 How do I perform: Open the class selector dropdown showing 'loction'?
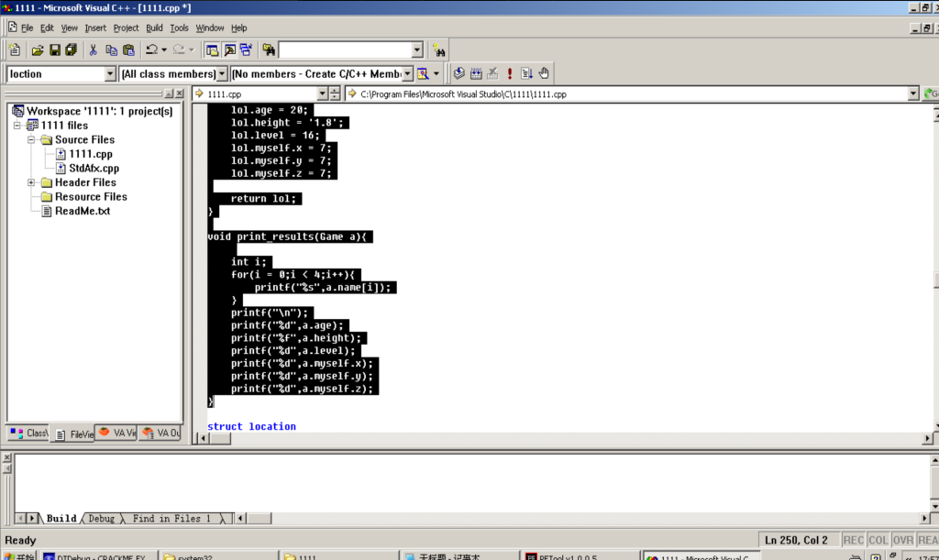pyautogui.click(x=110, y=73)
